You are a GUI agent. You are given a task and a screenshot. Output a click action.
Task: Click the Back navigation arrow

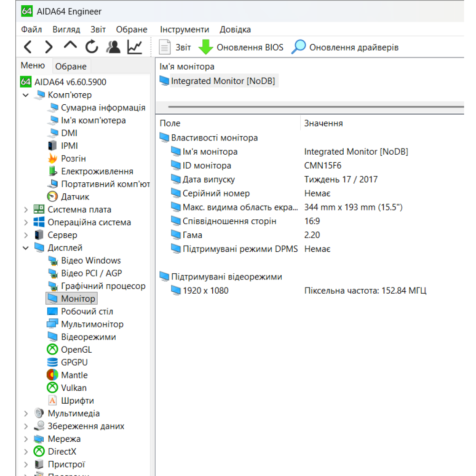click(x=28, y=47)
